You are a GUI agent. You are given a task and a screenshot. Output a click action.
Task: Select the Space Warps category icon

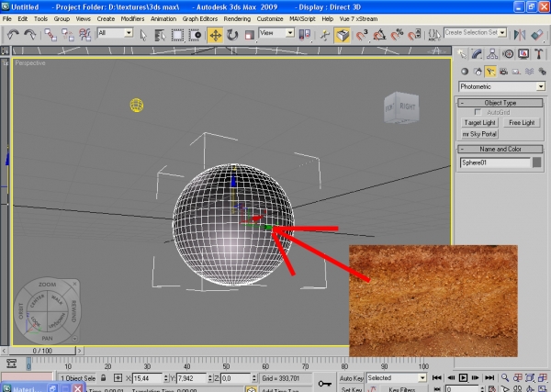pyautogui.click(x=530, y=72)
